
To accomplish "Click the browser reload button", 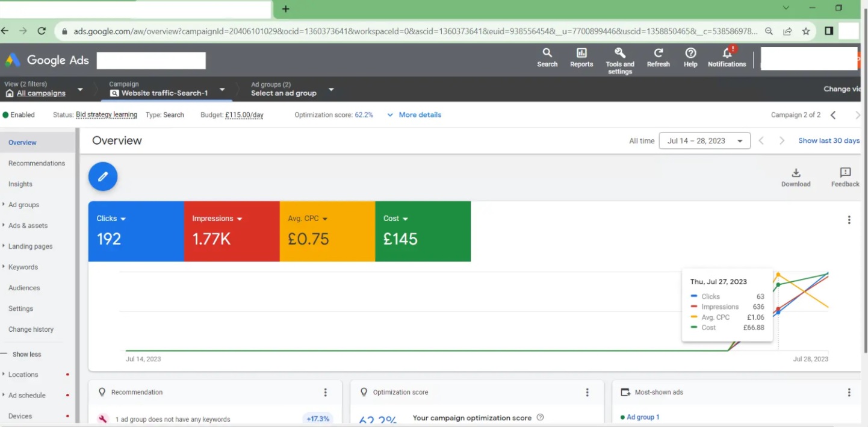I will click(x=42, y=31).
